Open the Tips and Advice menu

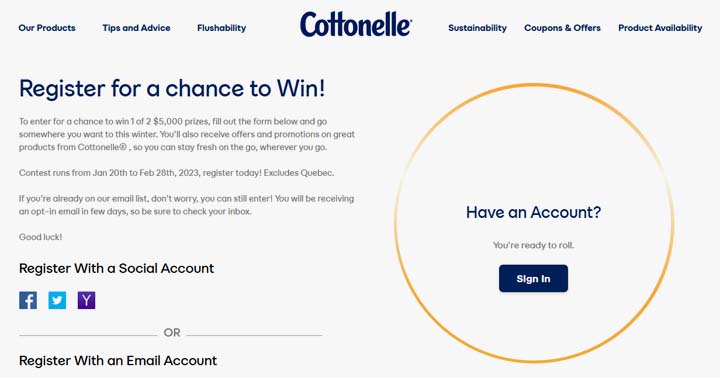(x=136, y=28)
